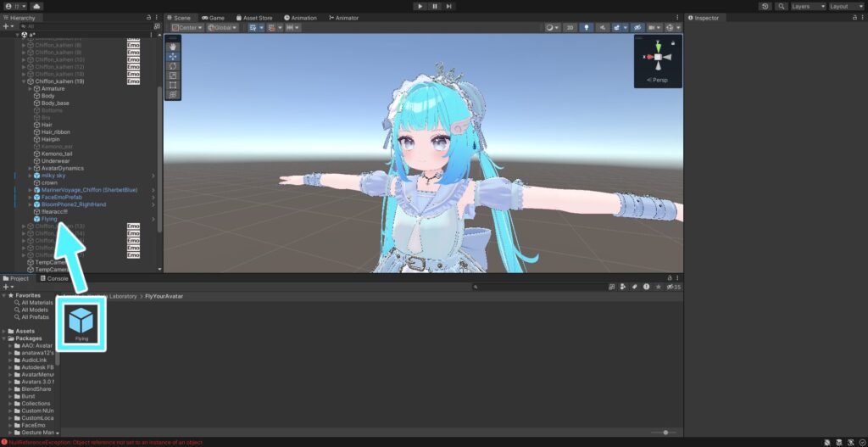
Task: Click the project thumbnail size slider
Action: 665,433
